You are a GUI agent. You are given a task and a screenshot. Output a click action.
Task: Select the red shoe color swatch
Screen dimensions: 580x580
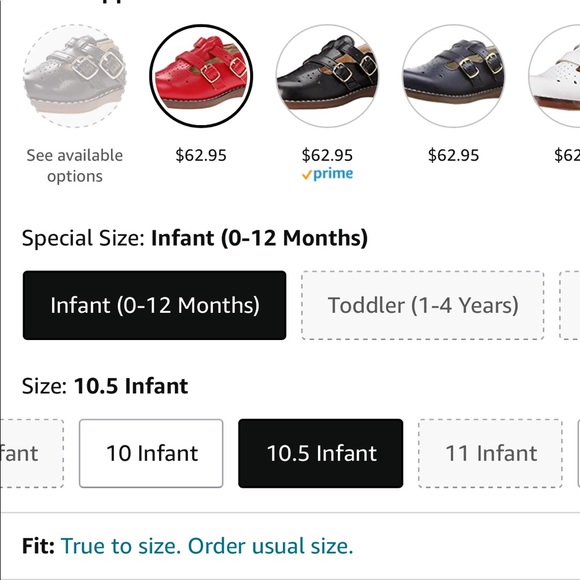pyautogui.click(x=201, y=76)
